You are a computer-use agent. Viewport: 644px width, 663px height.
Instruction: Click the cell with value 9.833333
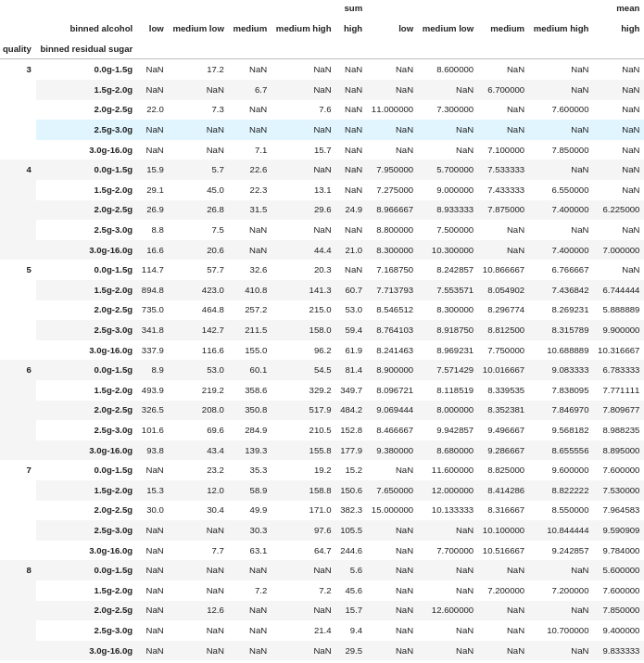click(618, 651)
